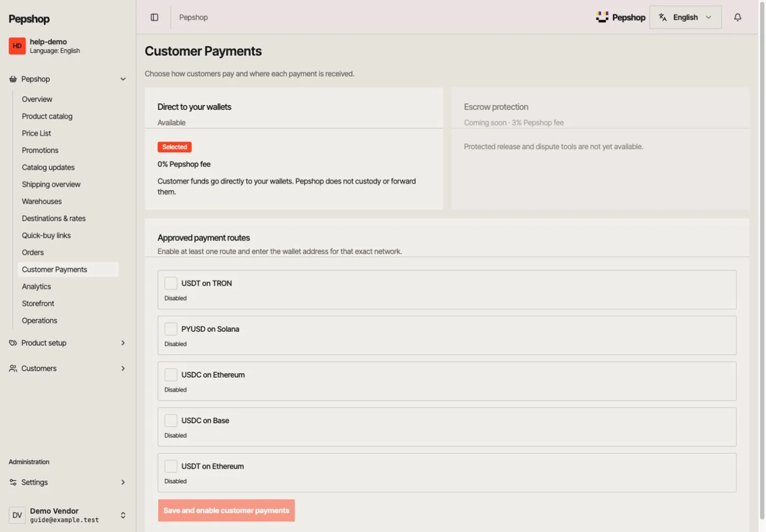
Task: Click the 'Customer Payments' page heading
Action: tap(203, 51)
